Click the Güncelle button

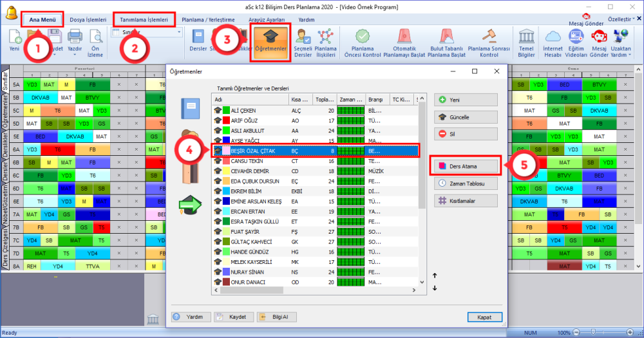point(466,117)
